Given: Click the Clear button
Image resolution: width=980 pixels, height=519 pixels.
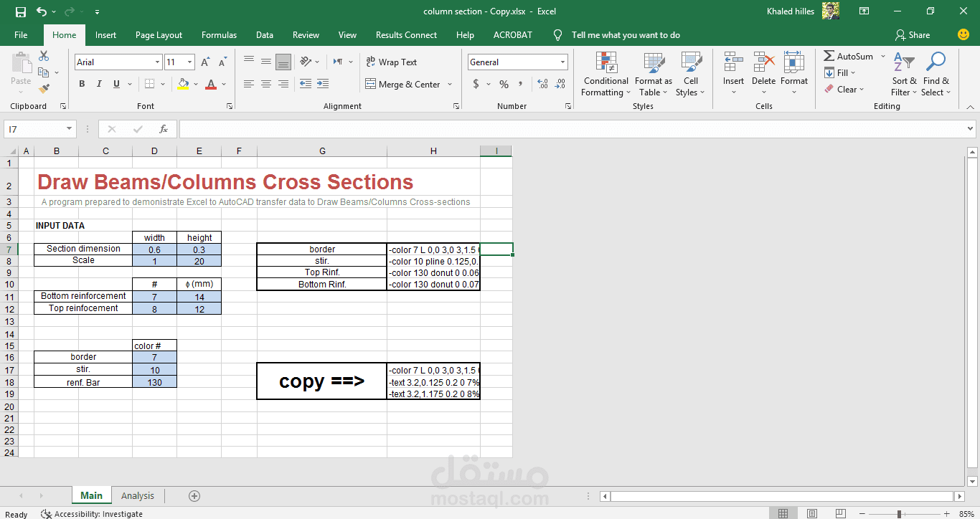Looking at the screenshot, I should click(844, 90).
